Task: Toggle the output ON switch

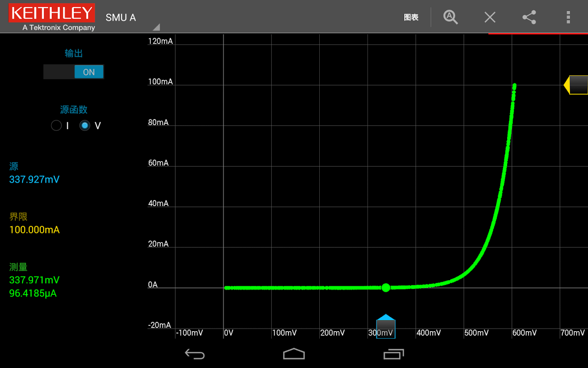Action: [73, 72]
